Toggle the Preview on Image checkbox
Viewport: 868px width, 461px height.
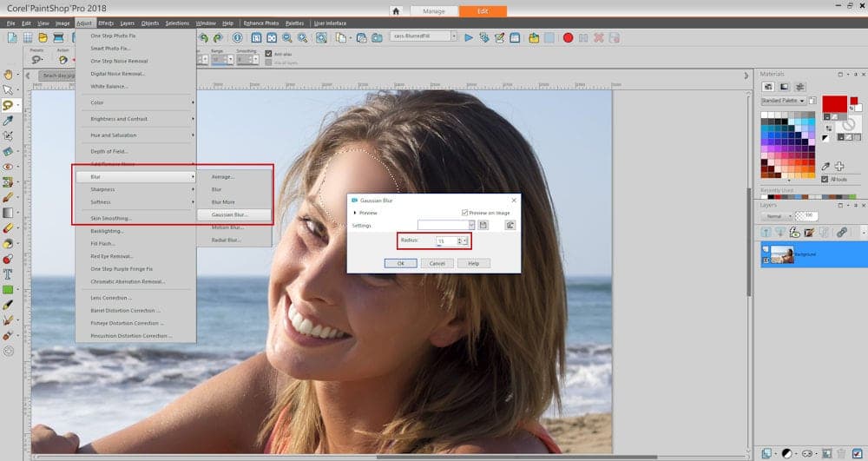pos(465,212)
